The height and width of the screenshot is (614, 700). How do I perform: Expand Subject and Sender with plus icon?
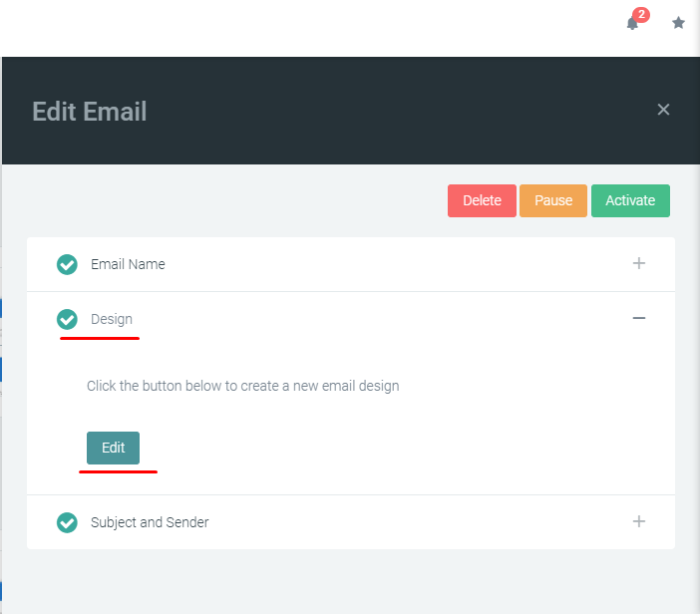click(639, 521)
